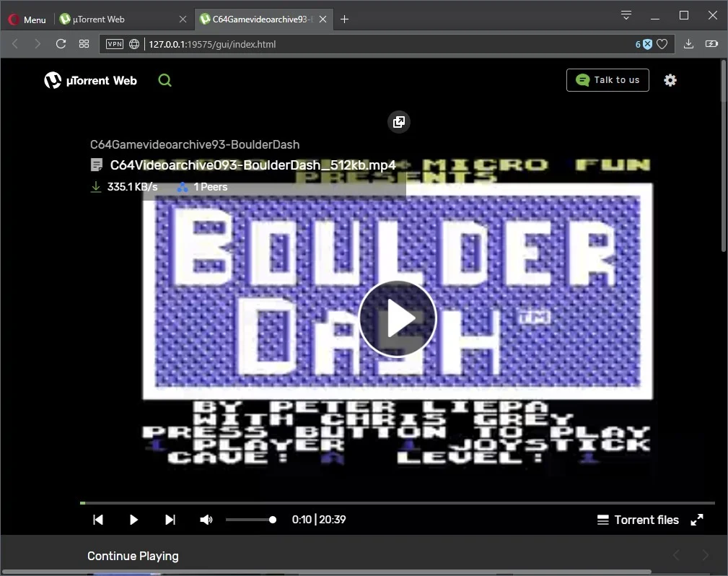Viewport: 728px width, 576px height.
Task: Add page to bookmarks with heart icon
Action: 662,44
